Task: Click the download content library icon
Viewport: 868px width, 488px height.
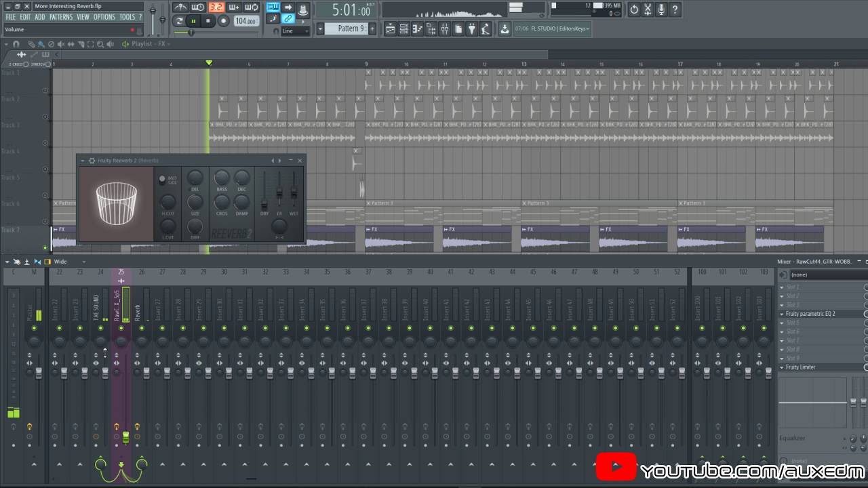Action: pyautogui.click(x=505, y=28)
